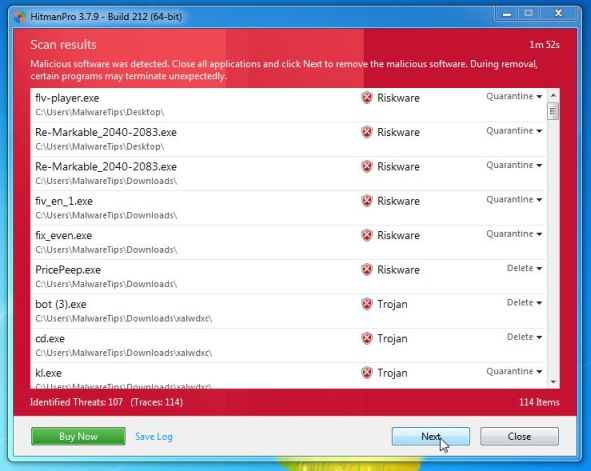Click the shield icon beside kl.exe

pyautogui.click(x=366, y=373)
